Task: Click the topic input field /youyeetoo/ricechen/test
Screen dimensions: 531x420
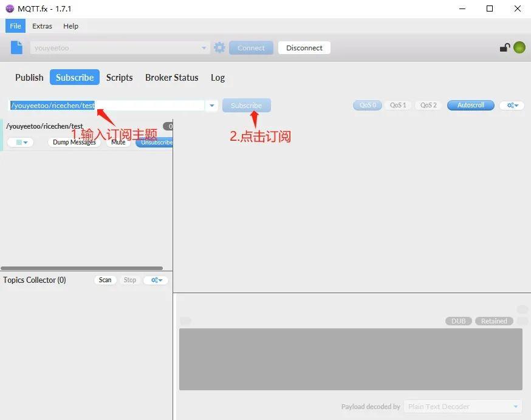Action: [106, 106]
